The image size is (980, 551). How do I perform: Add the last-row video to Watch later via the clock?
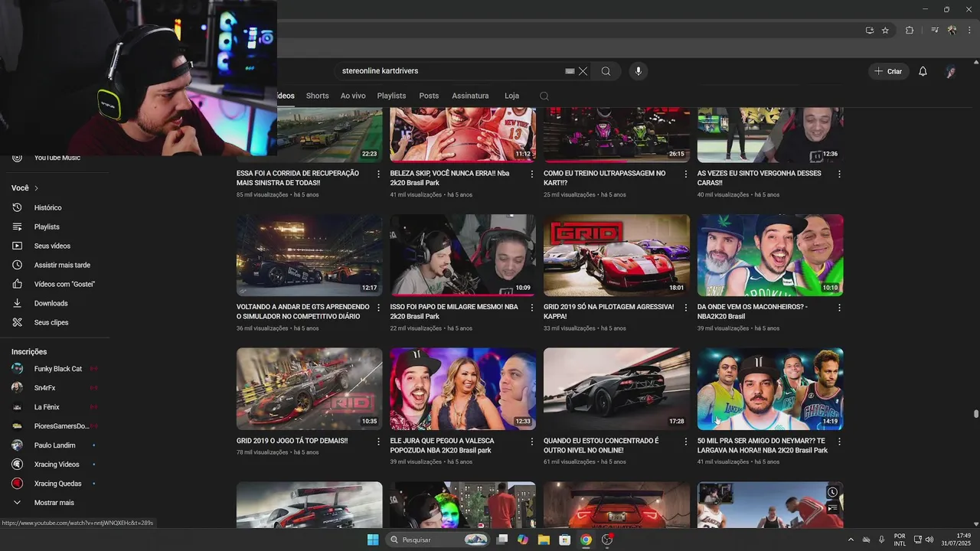[832, 492]
